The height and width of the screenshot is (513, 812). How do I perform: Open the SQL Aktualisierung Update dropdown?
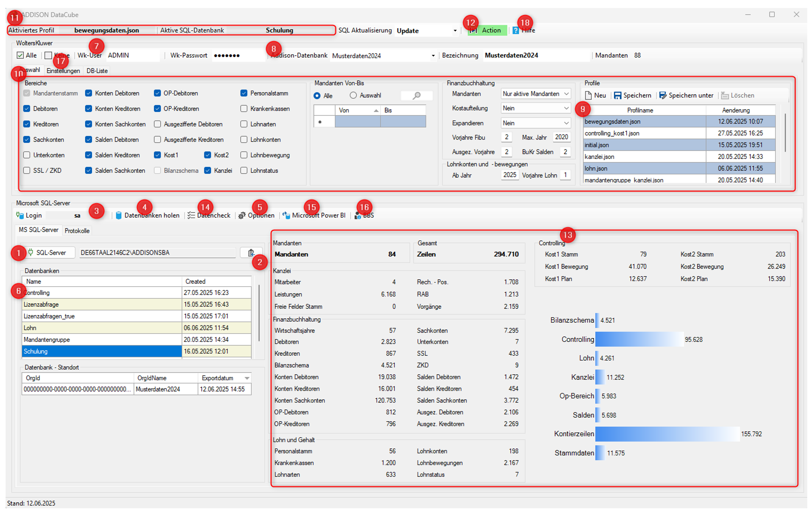click(x=455, y=31)
